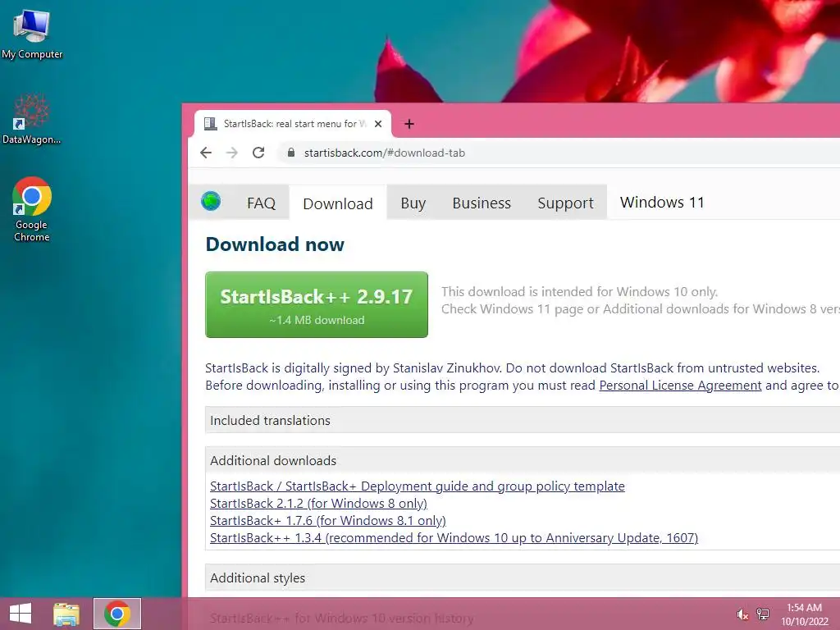Select the StartIsBack browser tab
The width and height of the screenshot is (840, 630).
293,124
